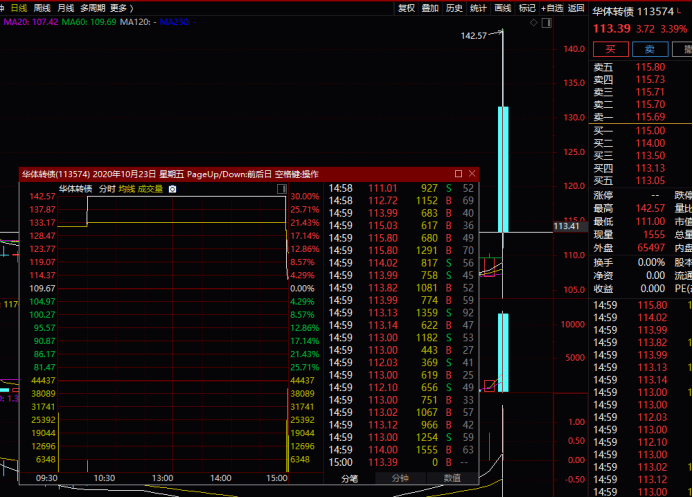Close the intraday popup window
This screenshot has height=498, width=693.
(x=472, y=174)
